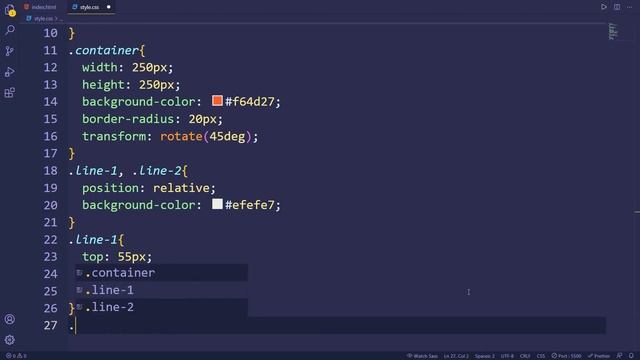Click the feedback icon in the status bar
Viewport: 640px width, 360px height.
[x=619, y=356]
